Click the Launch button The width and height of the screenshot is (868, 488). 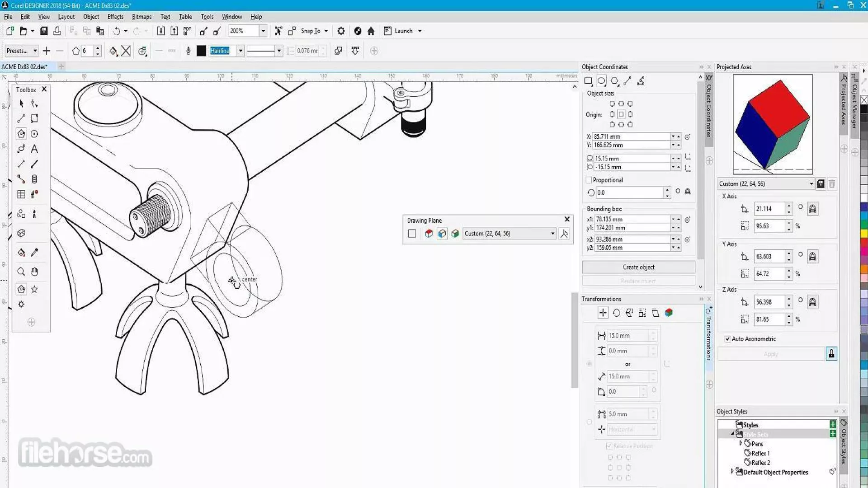[x=403, y=31]
